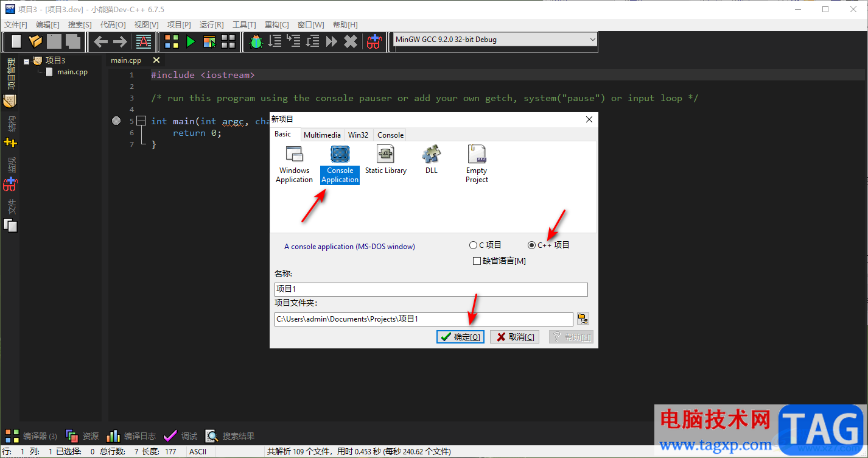This screenshot has height=458, width=868.
Task: Open the 编译日志 bottom panel
Action: (131, 436)
